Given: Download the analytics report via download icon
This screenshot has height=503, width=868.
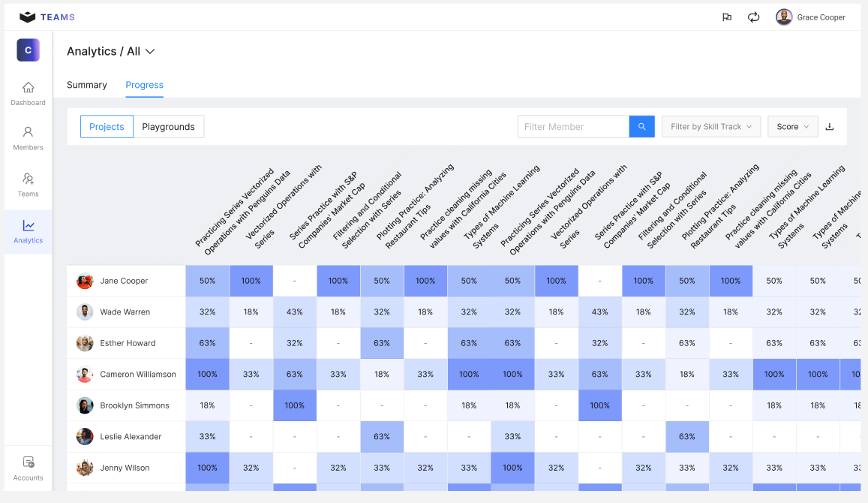Looking at the screenshot, I should (x=830, y=126).
